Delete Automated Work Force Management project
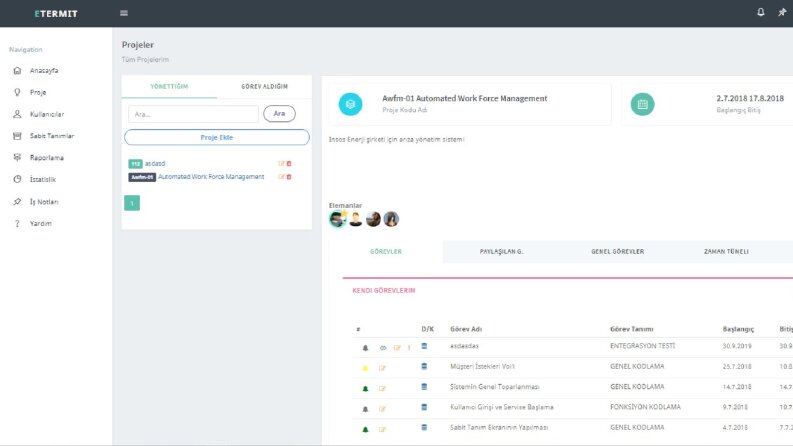Viewport: 793px width, 446px height. [x=289, y=176]
